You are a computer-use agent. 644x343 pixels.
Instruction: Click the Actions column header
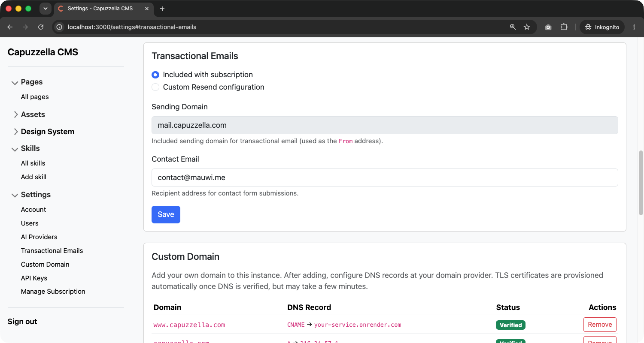pos(602,307)
